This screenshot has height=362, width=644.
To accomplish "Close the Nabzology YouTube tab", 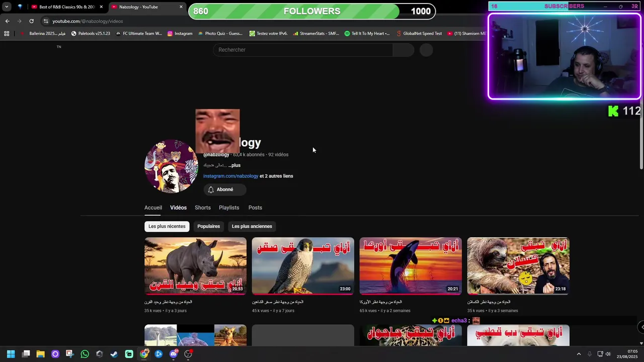I will 181,7.
